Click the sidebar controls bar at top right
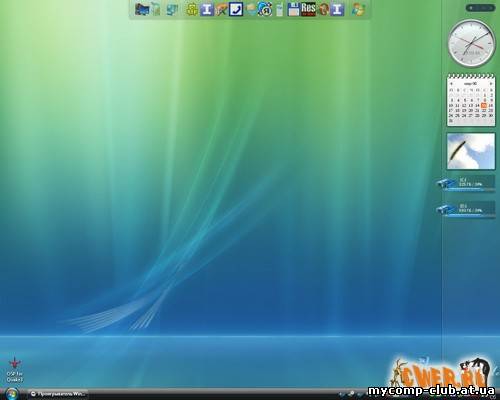The width and height of the screenshot is (500, 400). 480,7
